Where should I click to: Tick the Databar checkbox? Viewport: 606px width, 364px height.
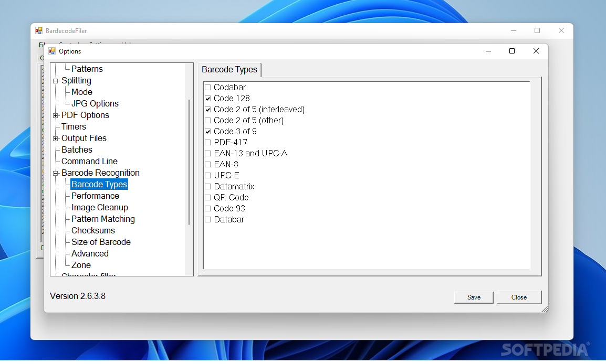click(x=207, y=220)
